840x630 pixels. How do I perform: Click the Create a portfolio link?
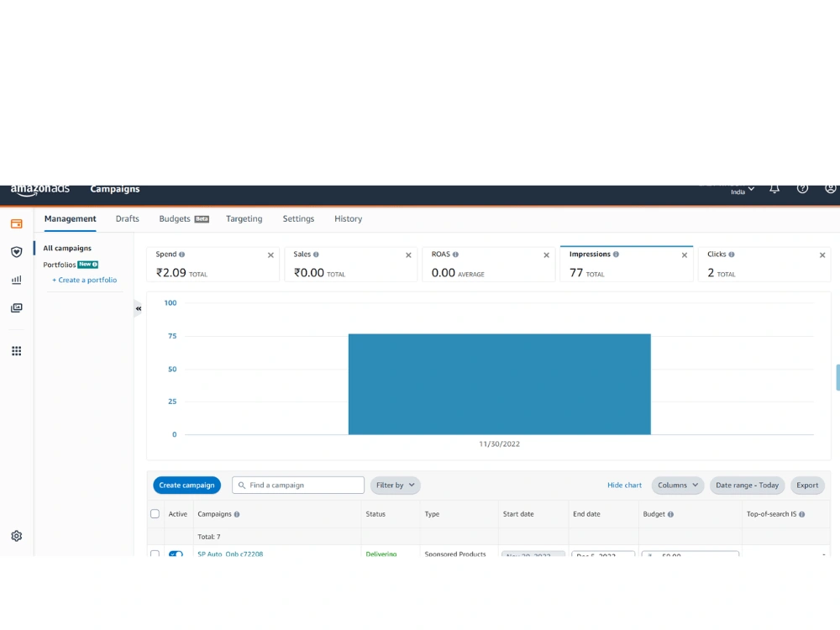tap(85, 280)
